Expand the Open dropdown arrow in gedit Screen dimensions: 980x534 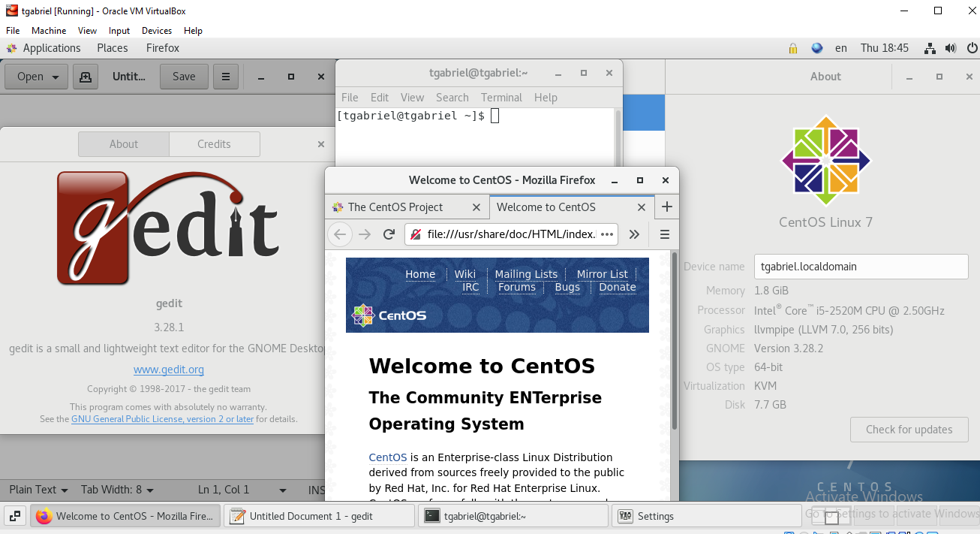(56, 77)
